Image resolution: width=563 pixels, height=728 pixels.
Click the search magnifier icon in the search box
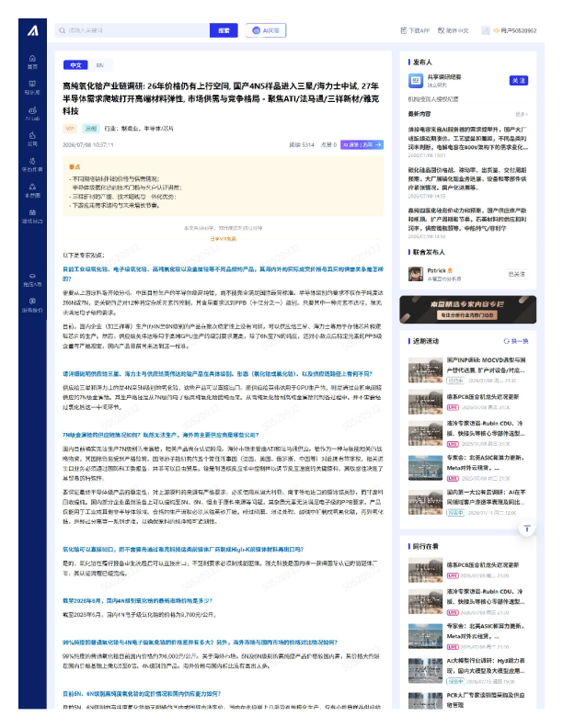pos(63,30)
